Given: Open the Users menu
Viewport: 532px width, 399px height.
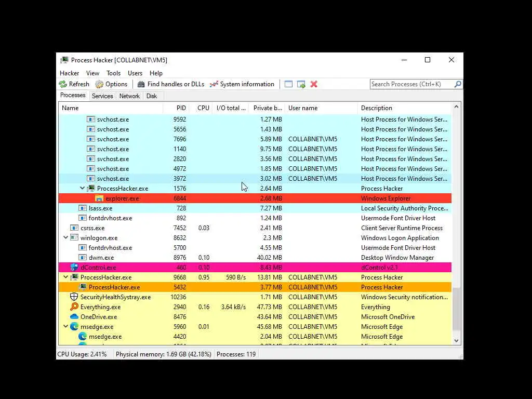Looking at the screenshot, I should (x=135, y=73).
